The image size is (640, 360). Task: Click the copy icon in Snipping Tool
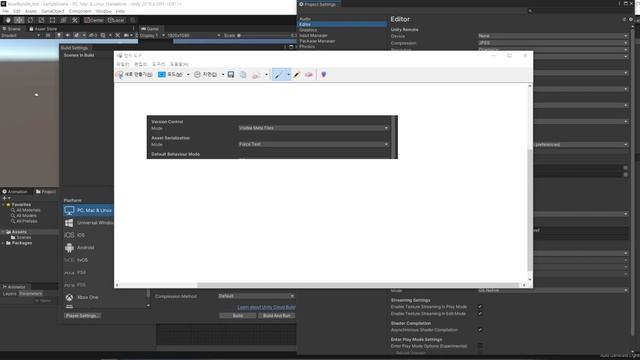[243, 74]
